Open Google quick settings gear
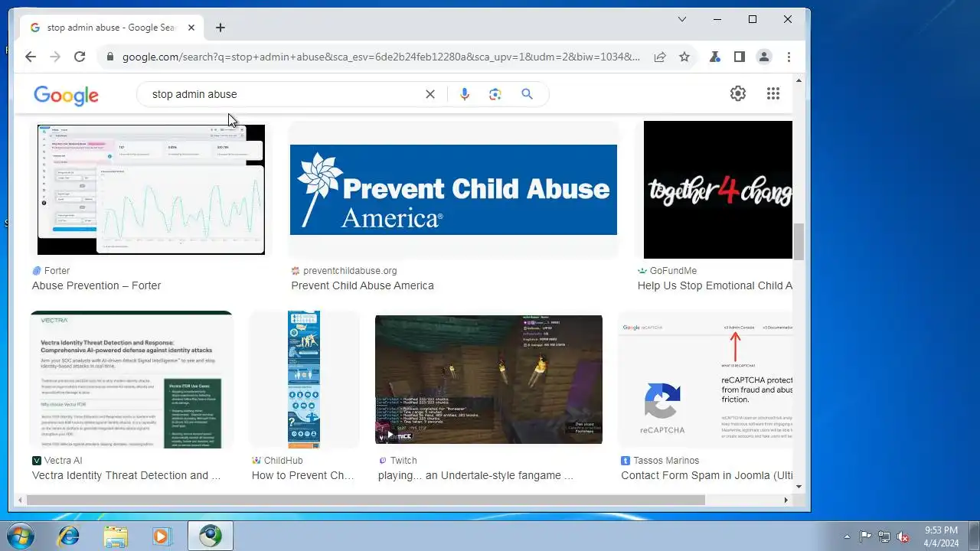The width and height of the screenshot is (980, 551). 738,93
